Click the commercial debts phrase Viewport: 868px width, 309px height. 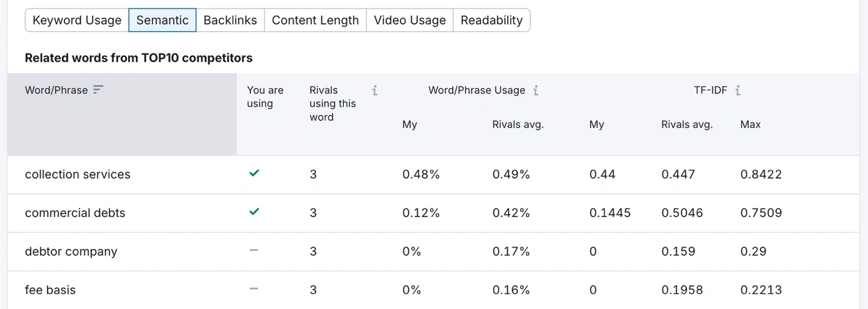point(75,213)
